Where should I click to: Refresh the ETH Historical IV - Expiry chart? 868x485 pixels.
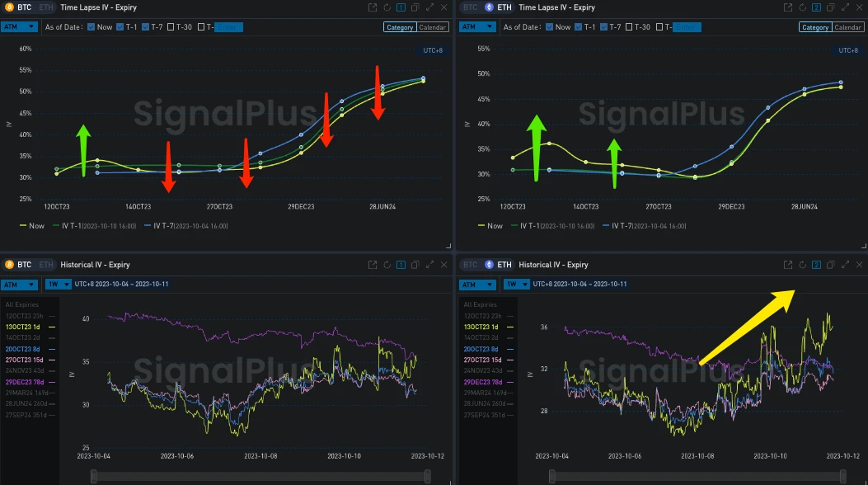[804, 265]
